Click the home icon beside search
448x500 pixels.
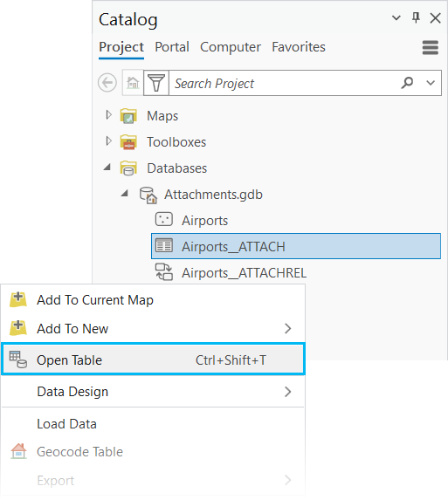(x=133, y=83)
